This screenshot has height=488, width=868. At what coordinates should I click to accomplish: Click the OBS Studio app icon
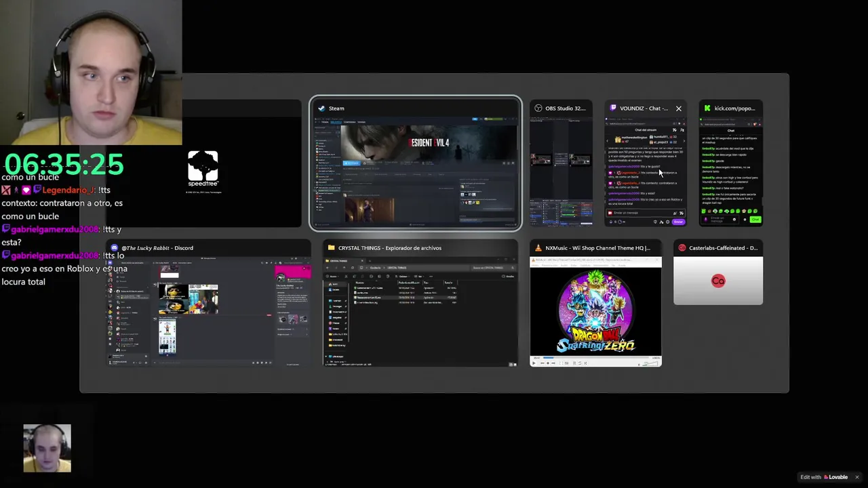pos(538,108)
